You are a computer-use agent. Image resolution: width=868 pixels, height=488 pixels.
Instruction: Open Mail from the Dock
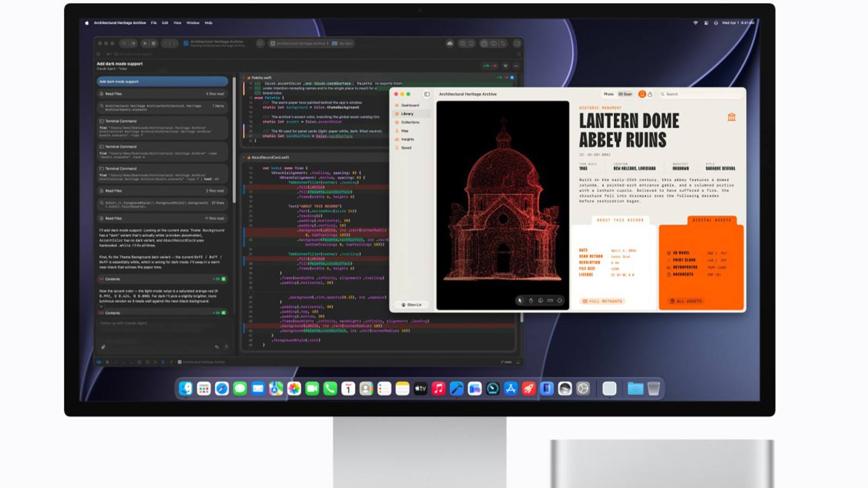258,388
